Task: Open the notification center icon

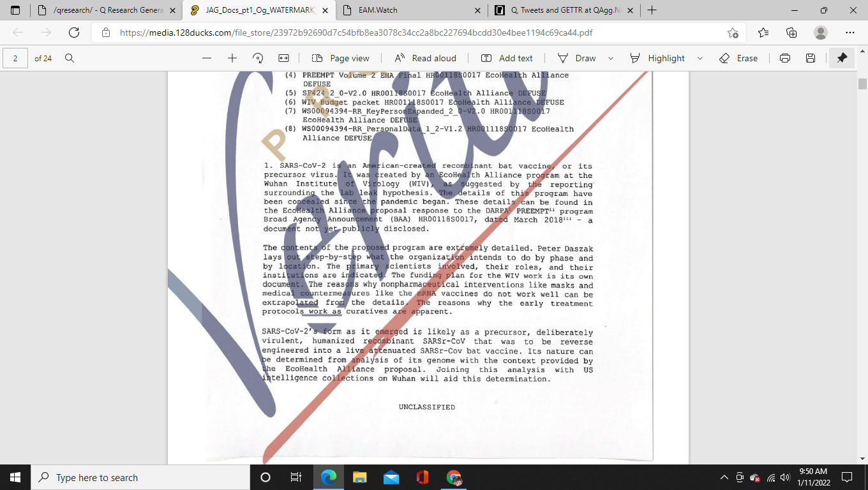Action: coord(847,477)
